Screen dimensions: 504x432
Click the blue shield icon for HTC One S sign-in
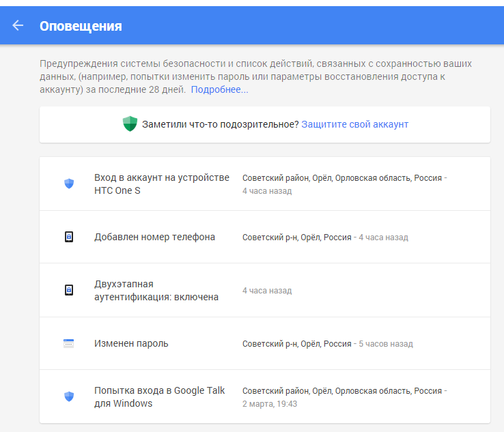tap(68, 184)
